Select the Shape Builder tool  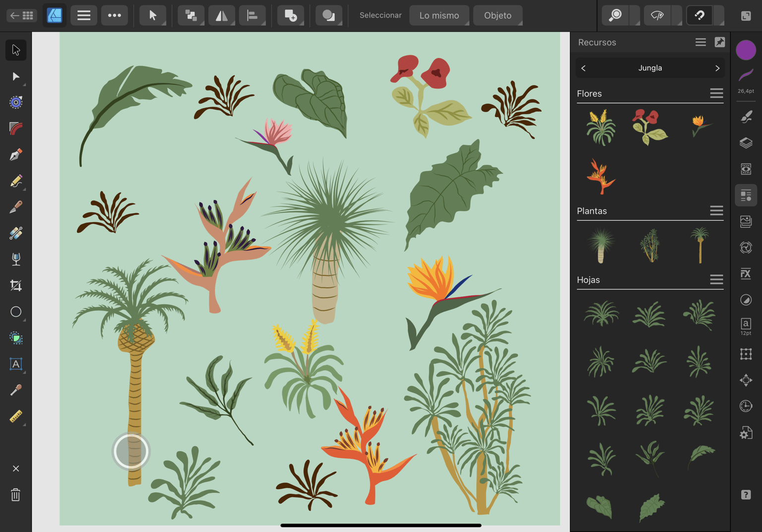point(16,338)
